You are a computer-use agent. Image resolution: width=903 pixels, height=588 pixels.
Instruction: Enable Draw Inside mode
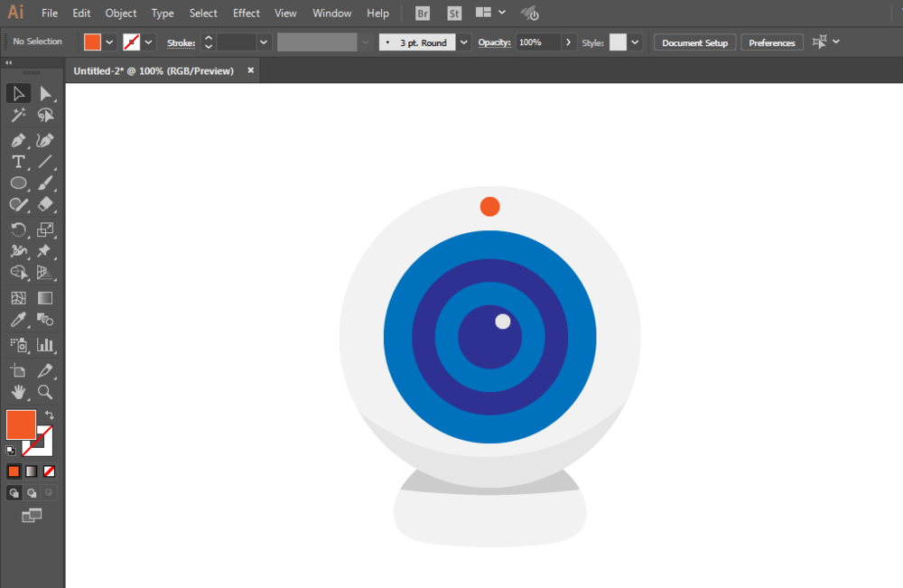click(x=49, y=493)
